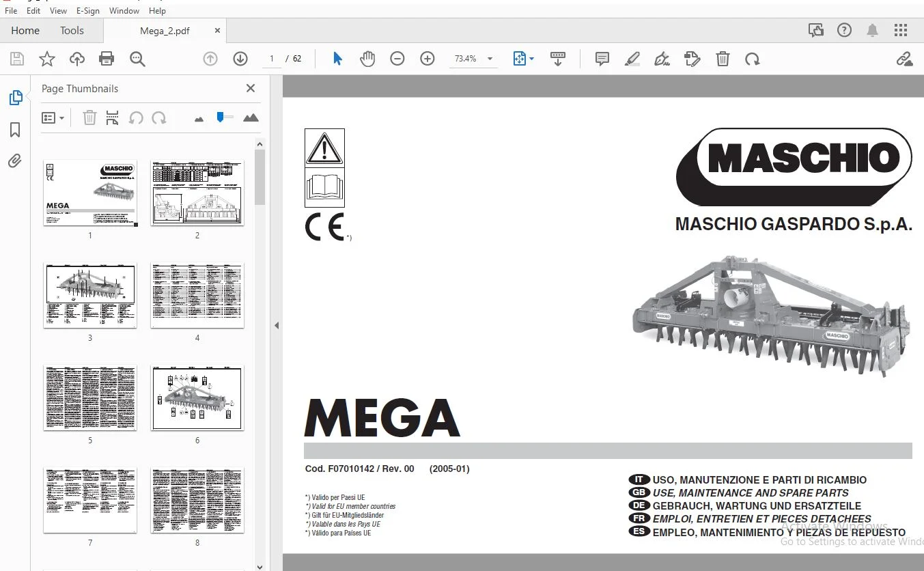Select page 8 thumbnail

[x=197, y=500]
